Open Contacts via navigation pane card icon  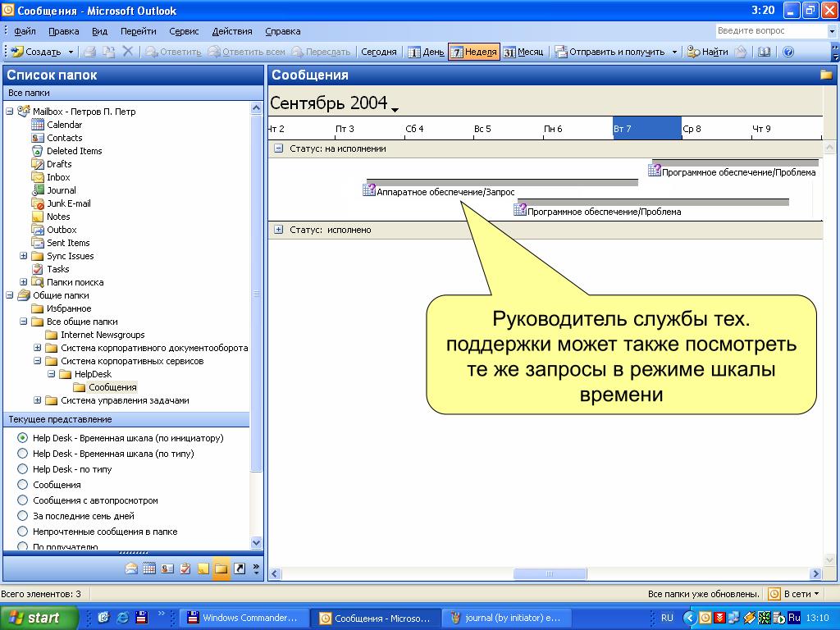167,568
